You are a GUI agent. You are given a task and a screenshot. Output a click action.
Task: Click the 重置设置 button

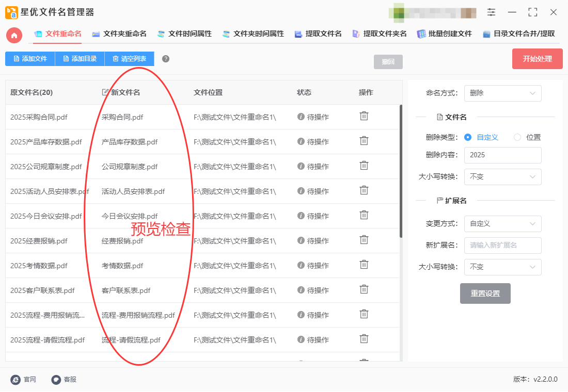click(x=485, y=293)
